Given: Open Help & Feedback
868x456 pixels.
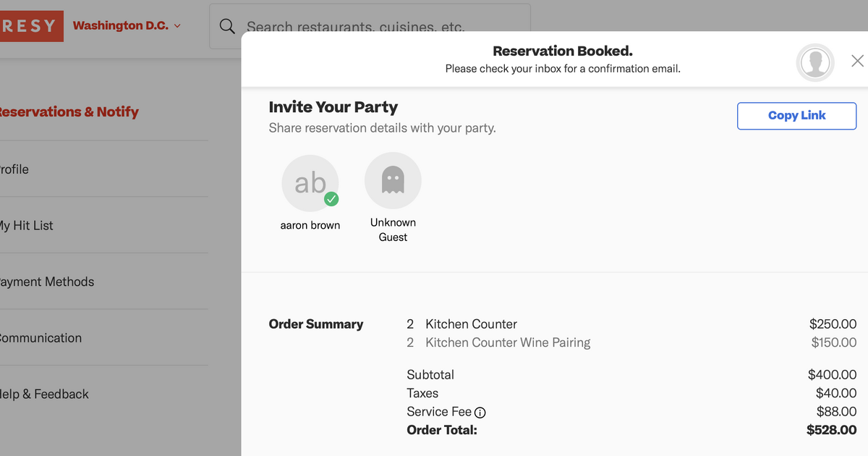Looking at the screenshot, I should 43,394.
